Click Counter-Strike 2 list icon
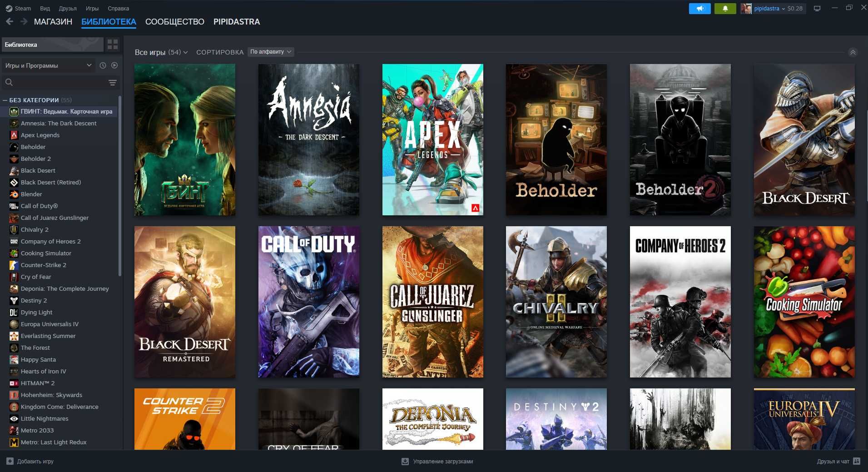The width and height of the screenshot is (868, 472). [x=14, y=265]
